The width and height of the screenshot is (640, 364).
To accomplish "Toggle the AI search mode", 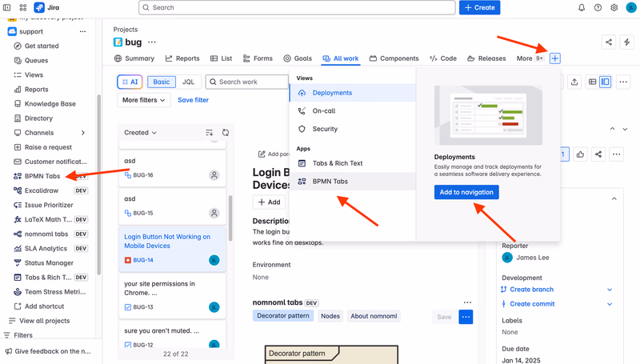I will [x=130, y=82].
